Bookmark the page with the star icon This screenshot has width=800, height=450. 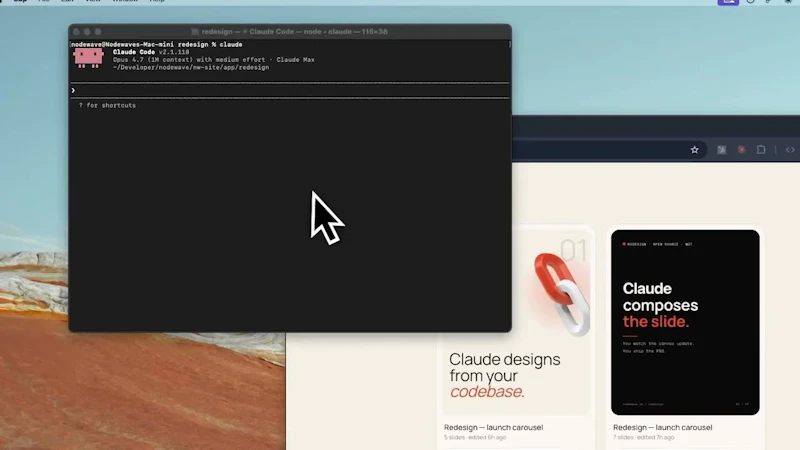pos(694,149)
